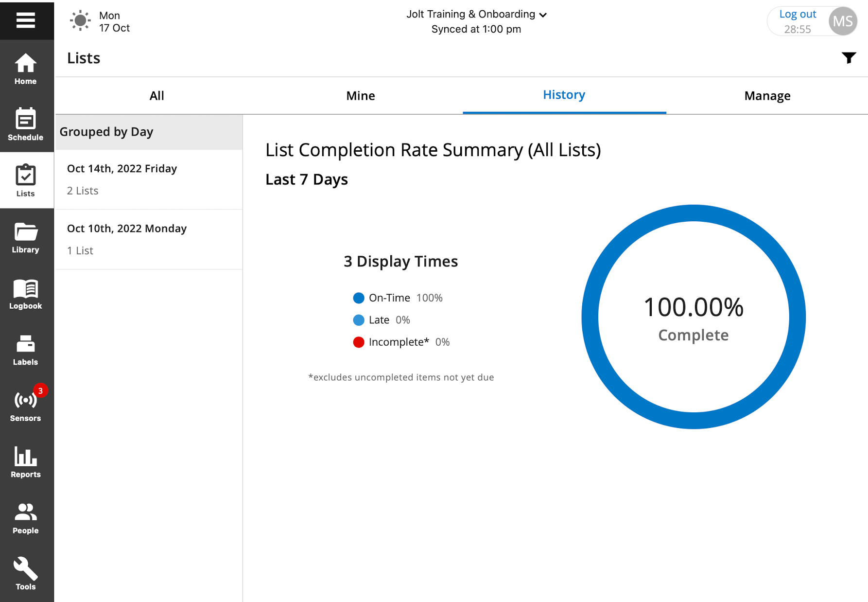Open the People section
Screen dimensions: 868x602
tap(26, 518)
